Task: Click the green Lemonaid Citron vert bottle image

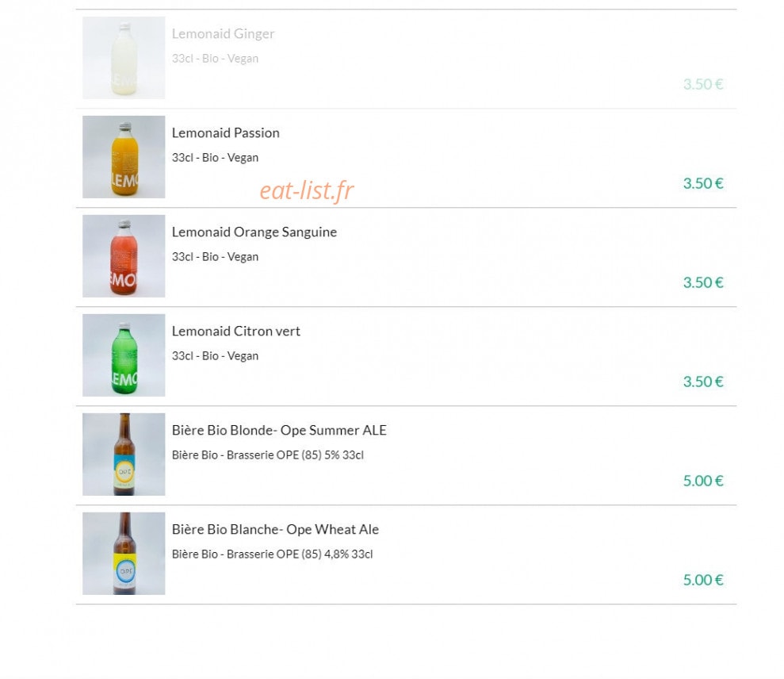Action: pyautogui.click(x=124, y=355)
